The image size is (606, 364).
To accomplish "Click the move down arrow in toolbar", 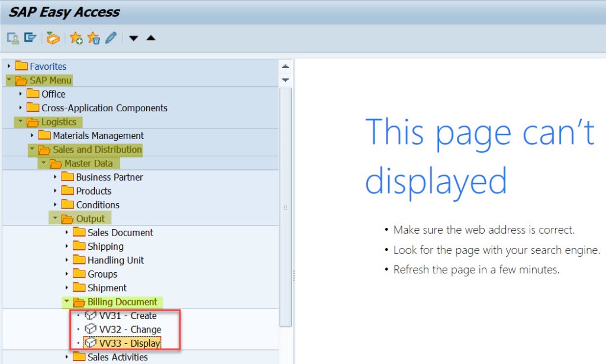I will [x=134, y=37].
